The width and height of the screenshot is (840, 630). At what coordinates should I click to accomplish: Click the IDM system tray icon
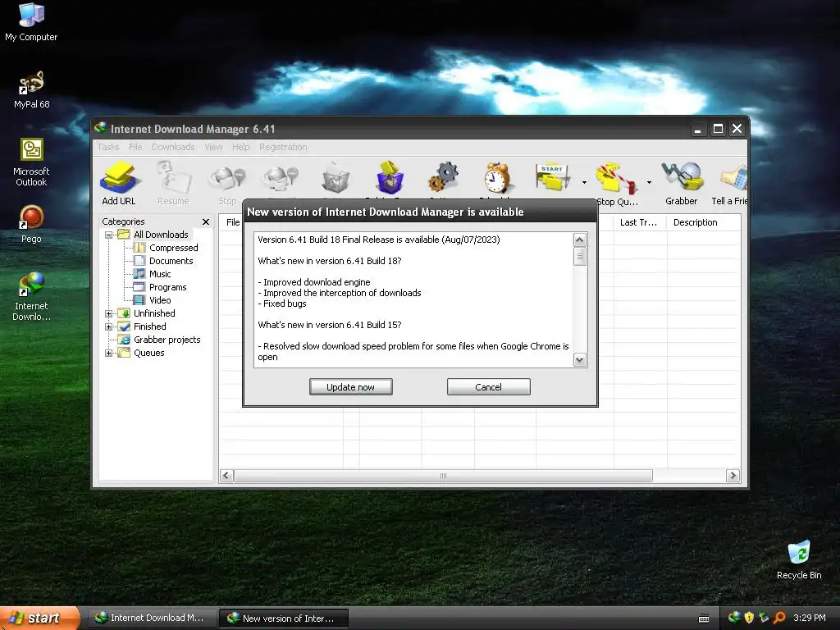[x=734, y=618]
